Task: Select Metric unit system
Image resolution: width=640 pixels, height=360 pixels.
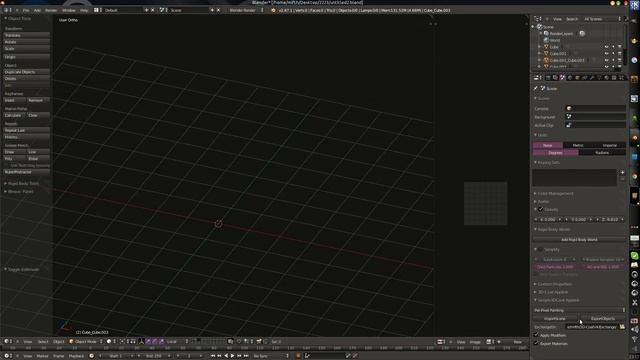Action: (x=578, y=145)
